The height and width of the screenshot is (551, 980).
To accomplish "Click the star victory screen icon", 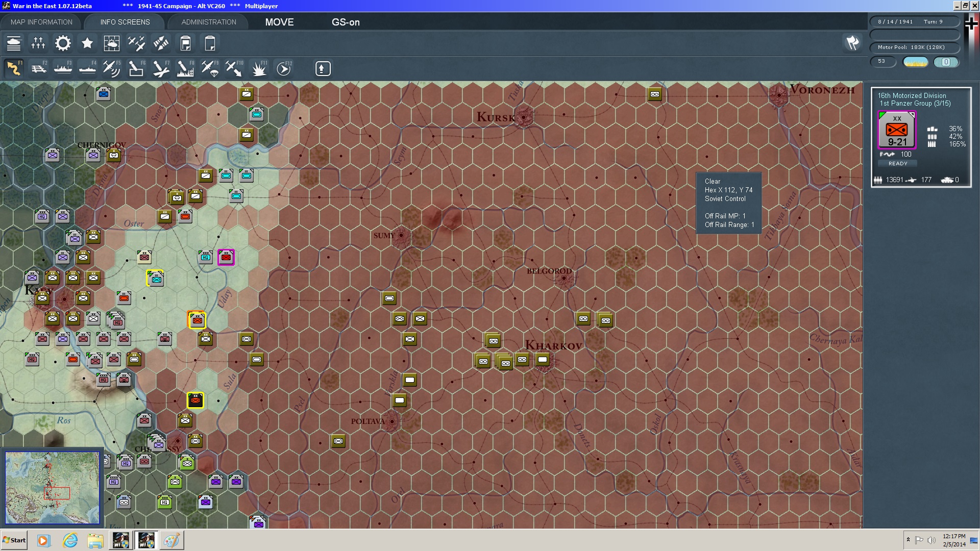I will click(87, 43).
